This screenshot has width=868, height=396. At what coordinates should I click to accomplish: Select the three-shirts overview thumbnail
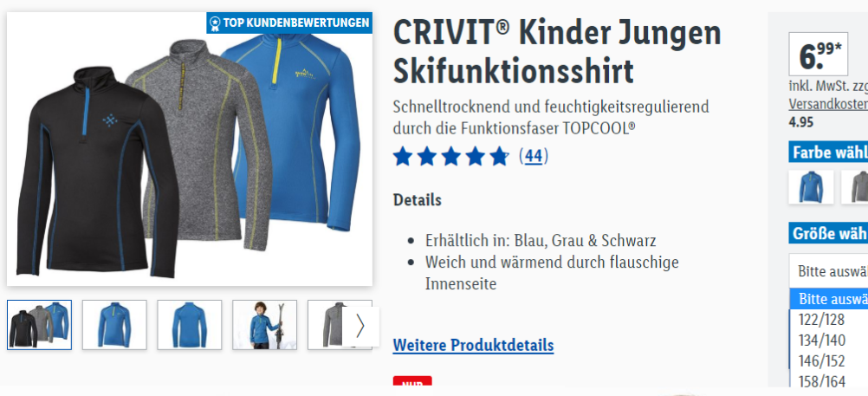[39, 325]
